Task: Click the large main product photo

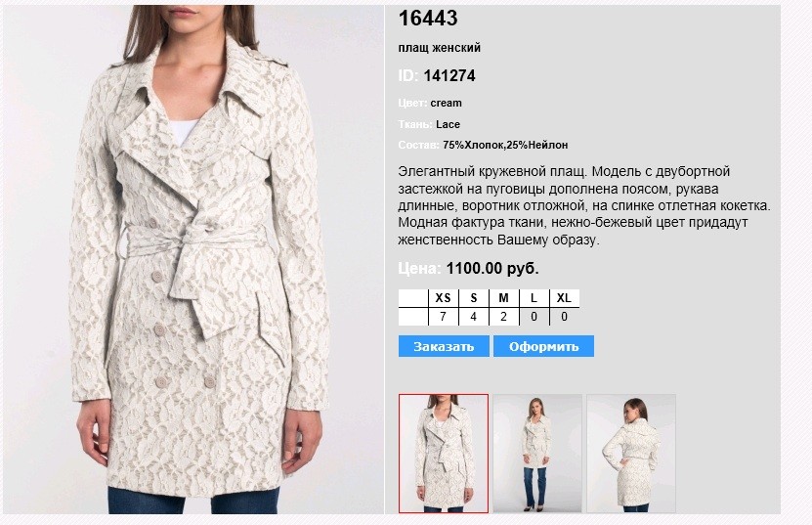Action: point(192,260)
